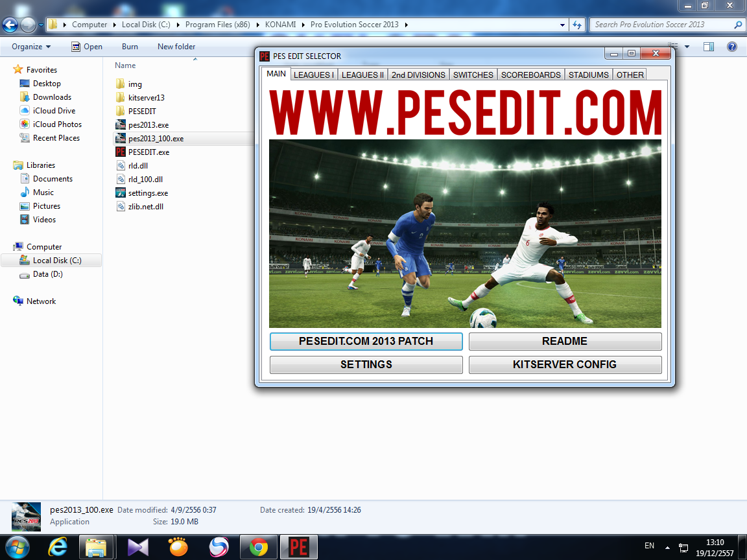Screen dimensions: 747x560
Task: Select rld.dll file icon
Action: pyautogui.click(x=121, y=166)
